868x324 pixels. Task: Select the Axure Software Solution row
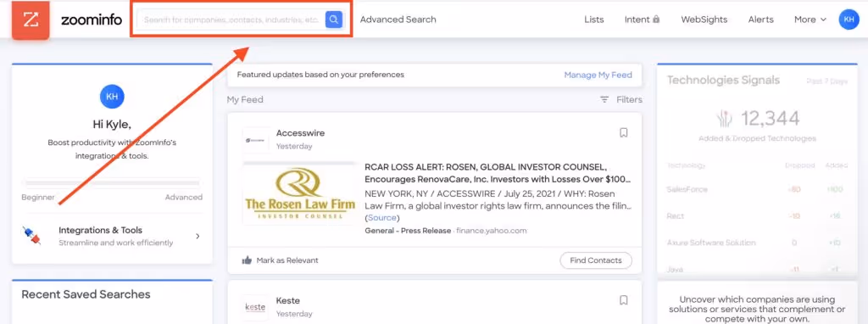tap(756, 243)
